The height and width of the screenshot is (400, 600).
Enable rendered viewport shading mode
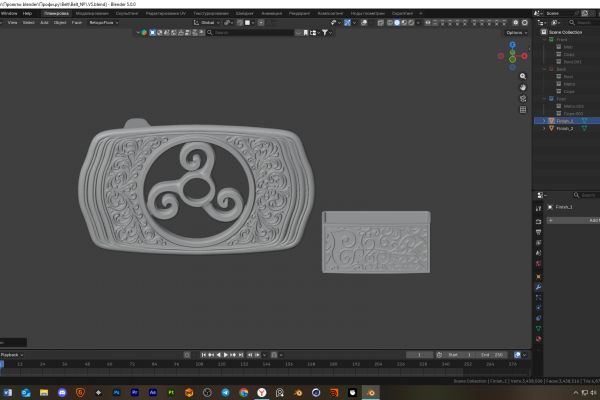pyautogui.click(x=411, y=23)
